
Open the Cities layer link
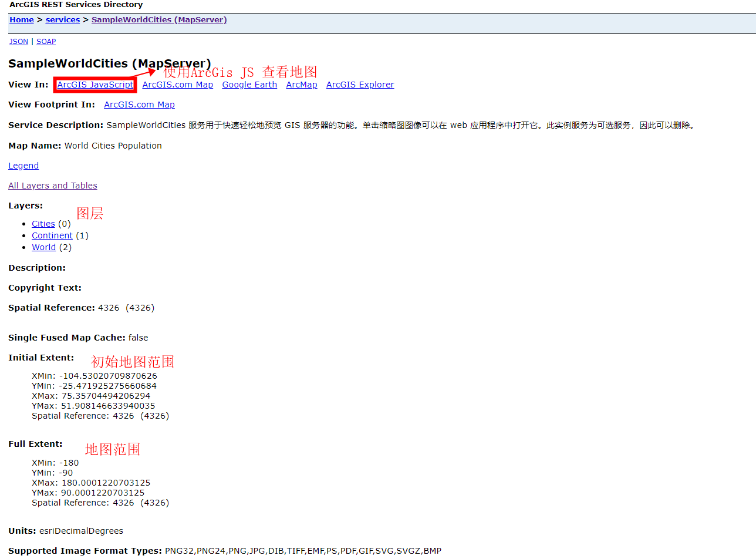coord(43,224)
